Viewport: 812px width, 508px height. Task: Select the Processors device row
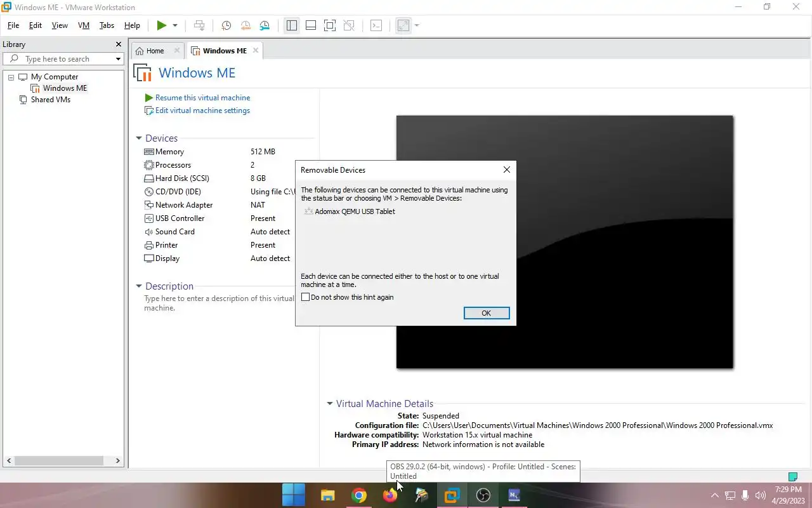click(x=219, y=165)
